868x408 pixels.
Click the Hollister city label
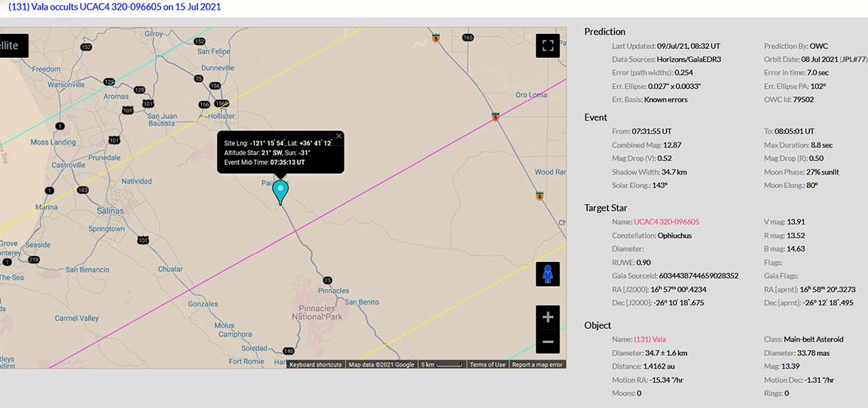[220, 116]
